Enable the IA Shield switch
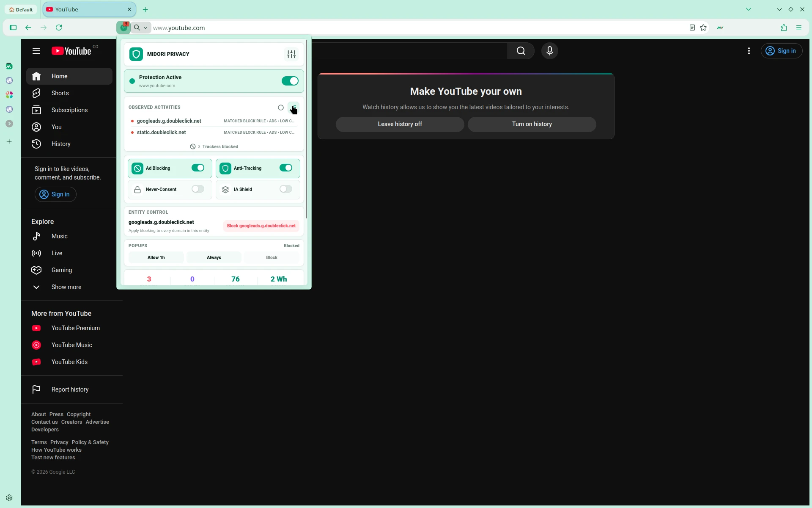Image resolution: width=812 pixels, height=508 pixels. click(x=286, y=189)
